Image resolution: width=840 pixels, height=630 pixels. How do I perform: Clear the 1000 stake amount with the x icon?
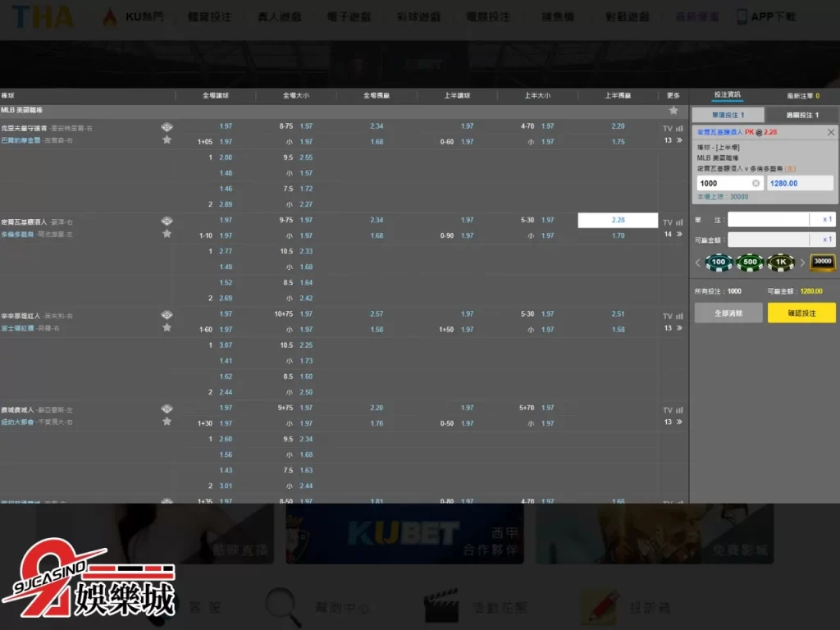pos(756,183)
